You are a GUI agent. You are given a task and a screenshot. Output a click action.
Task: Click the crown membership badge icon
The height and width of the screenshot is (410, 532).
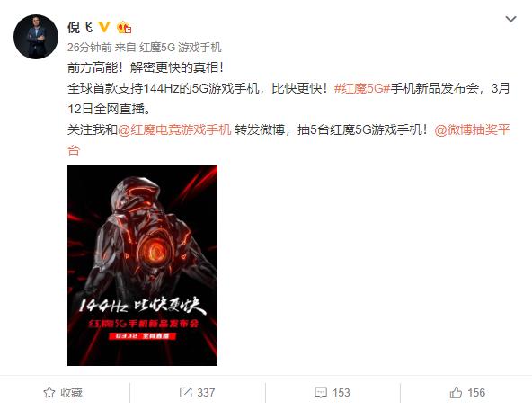124,28
